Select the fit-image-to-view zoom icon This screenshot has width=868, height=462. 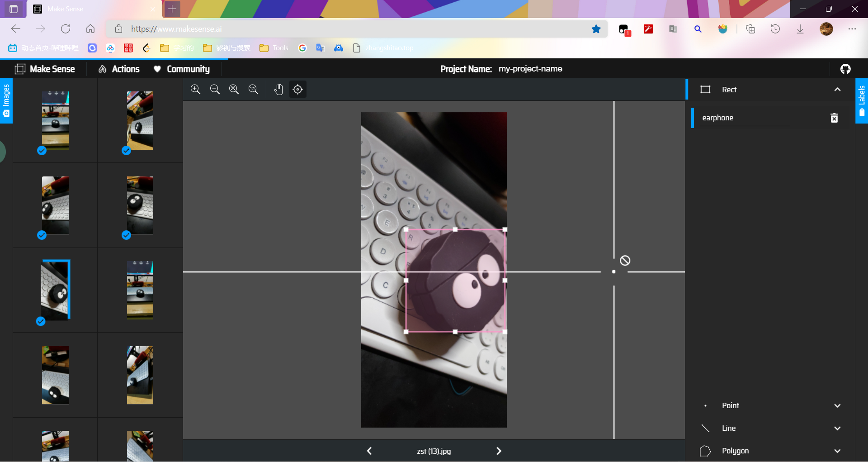click(234, 89)
